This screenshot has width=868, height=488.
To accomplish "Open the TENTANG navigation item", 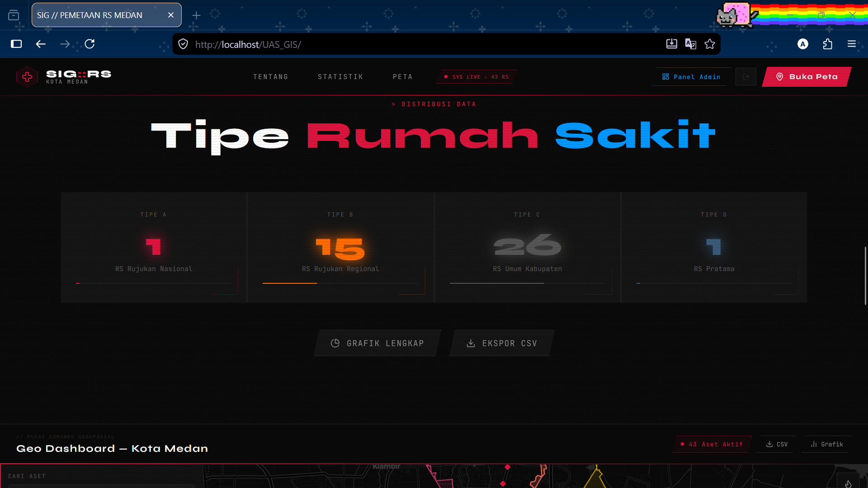I will (270, 77).
